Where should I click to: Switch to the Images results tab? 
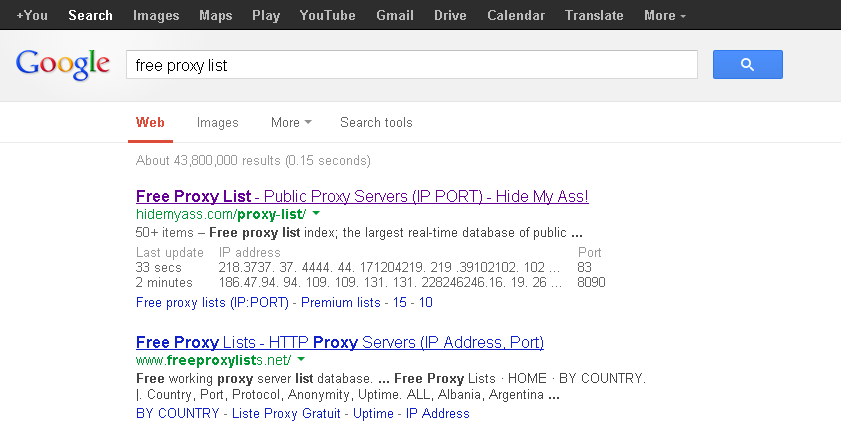(x=217, y=122)
